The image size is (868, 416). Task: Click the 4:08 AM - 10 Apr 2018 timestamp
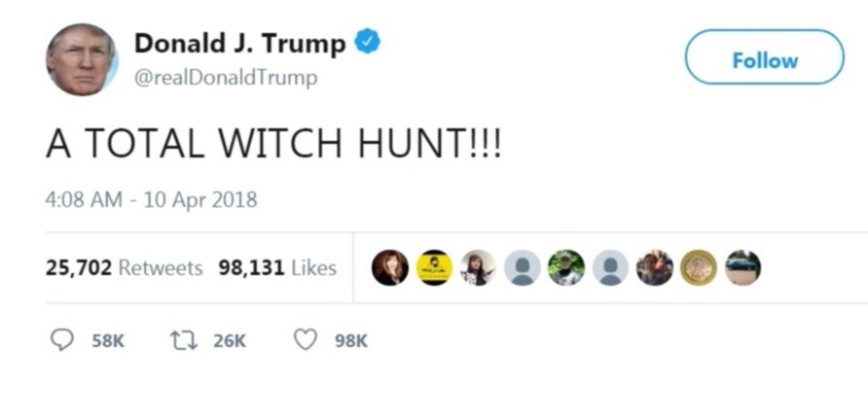coord(151,199)
